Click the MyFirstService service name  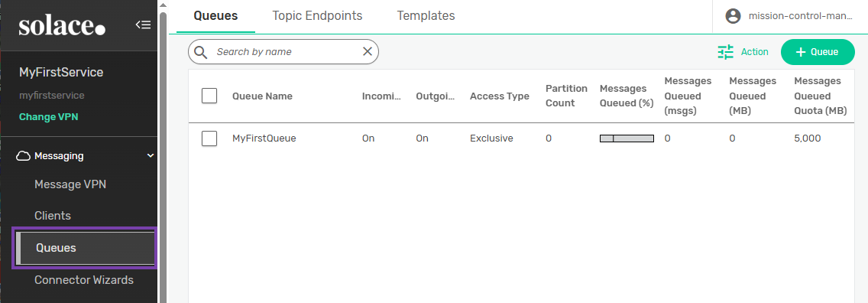click(x=61, y=72)
